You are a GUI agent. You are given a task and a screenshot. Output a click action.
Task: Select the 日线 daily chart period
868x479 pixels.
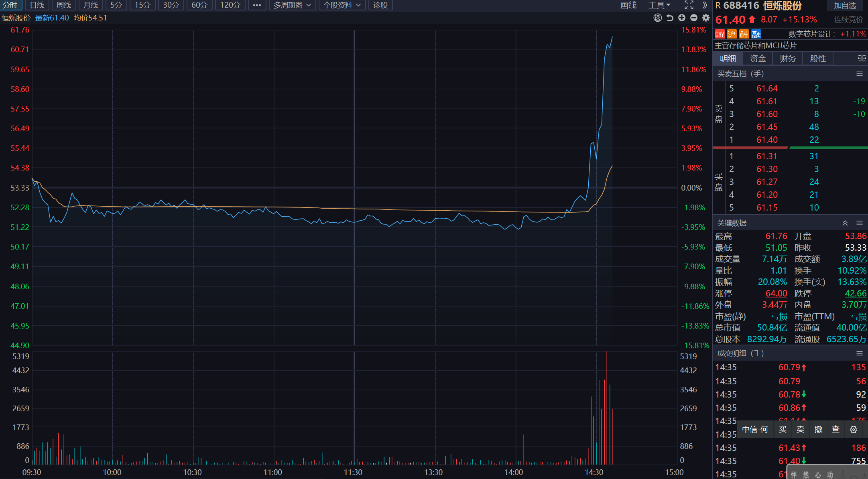(x=37, y=5)
